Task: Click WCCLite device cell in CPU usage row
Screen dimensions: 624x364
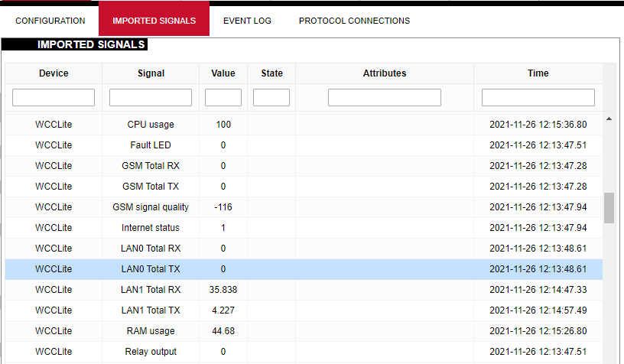Action: pyautogui.click(x=54, y=125)
